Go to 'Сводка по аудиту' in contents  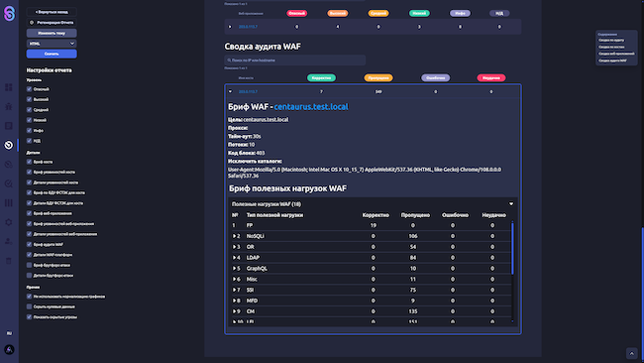point(611,41)
